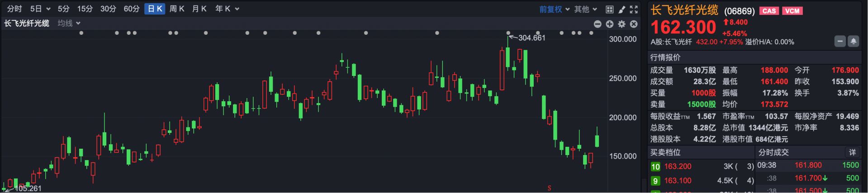868x193 pixels.
Task: Click the minus button beside the bell
Action: pyautogui.click(x=840, y=42)
